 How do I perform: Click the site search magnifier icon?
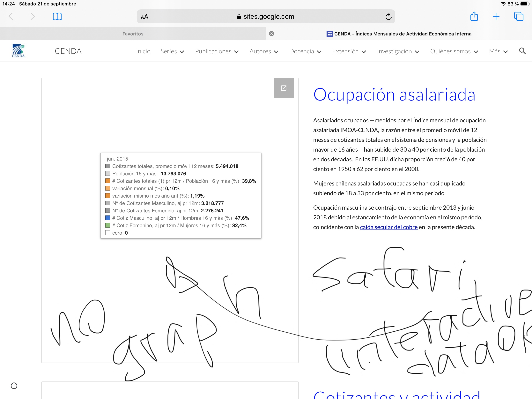coord(522,51)
